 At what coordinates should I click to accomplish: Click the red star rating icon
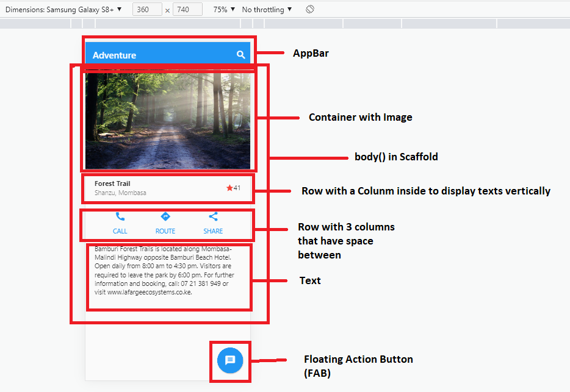click(x=229, y=188)
